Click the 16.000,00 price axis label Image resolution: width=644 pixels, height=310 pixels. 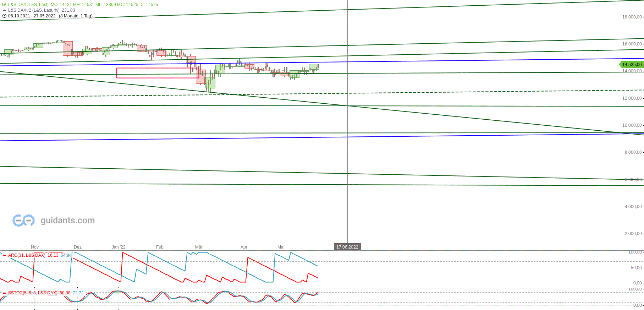632,44
